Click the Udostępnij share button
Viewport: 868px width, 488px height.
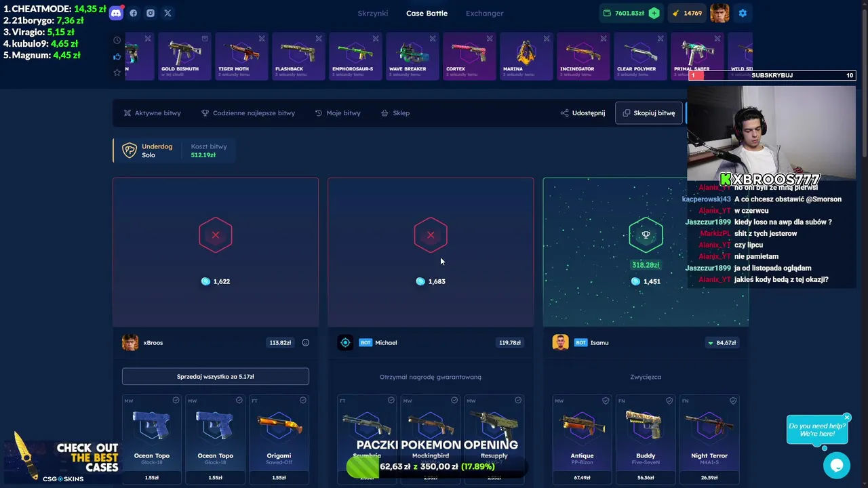(583, 113)
